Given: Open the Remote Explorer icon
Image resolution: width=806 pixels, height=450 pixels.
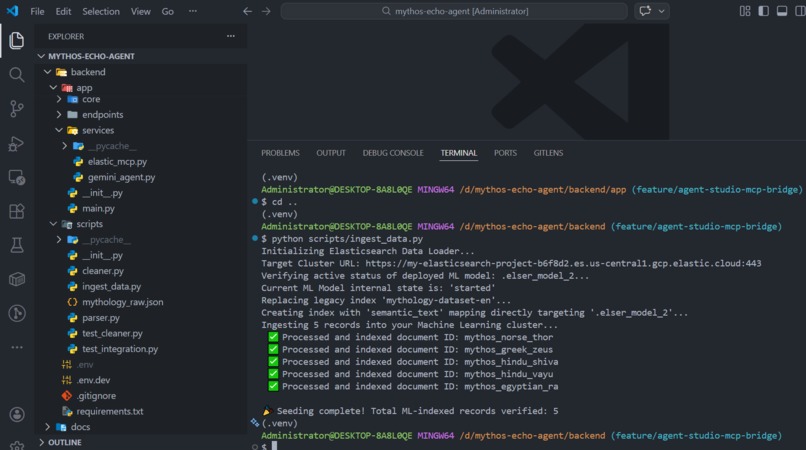Looking at the screenshot, I should coord(16,177).
